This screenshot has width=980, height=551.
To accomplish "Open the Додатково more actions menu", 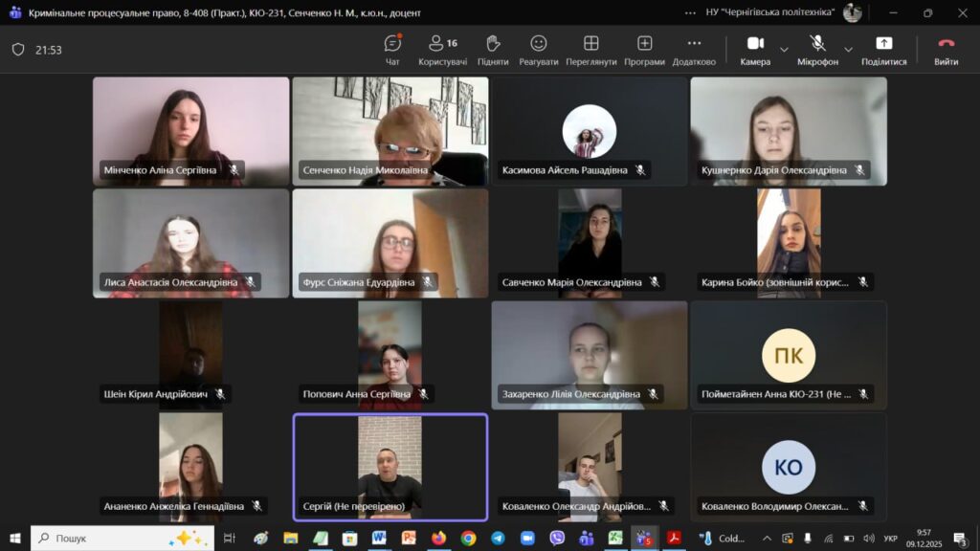I will [x=694, y=50].
